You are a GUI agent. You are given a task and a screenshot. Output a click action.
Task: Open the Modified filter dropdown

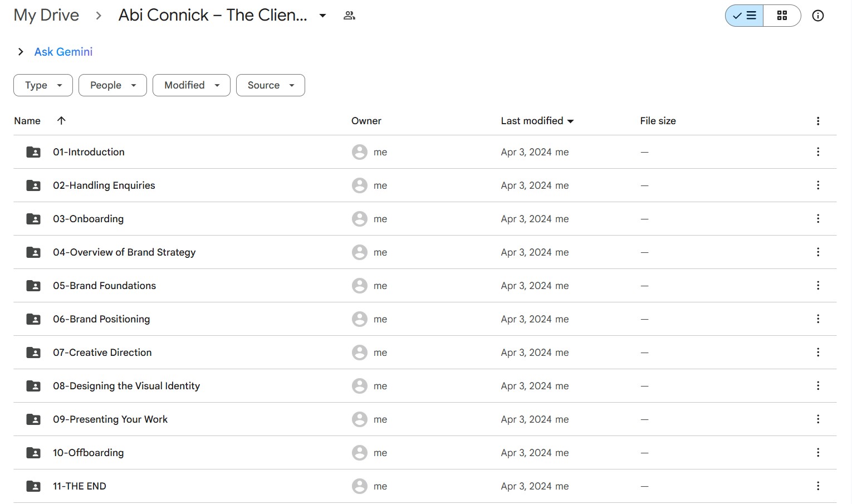point(191,85)
